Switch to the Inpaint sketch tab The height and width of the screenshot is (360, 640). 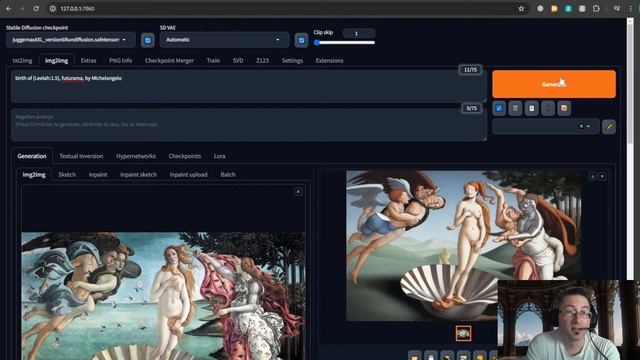(138, 174)
